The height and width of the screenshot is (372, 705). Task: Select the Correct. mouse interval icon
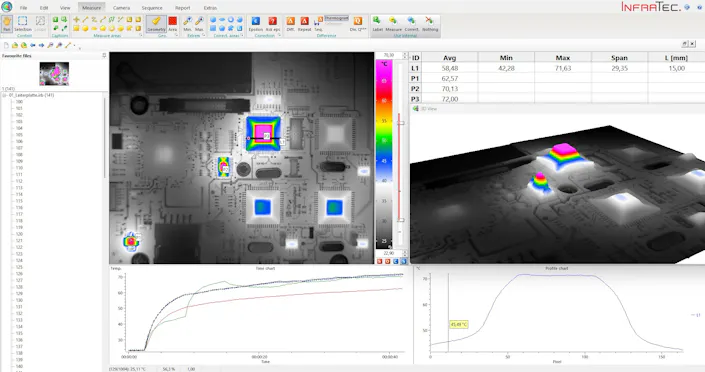point(411,24)
